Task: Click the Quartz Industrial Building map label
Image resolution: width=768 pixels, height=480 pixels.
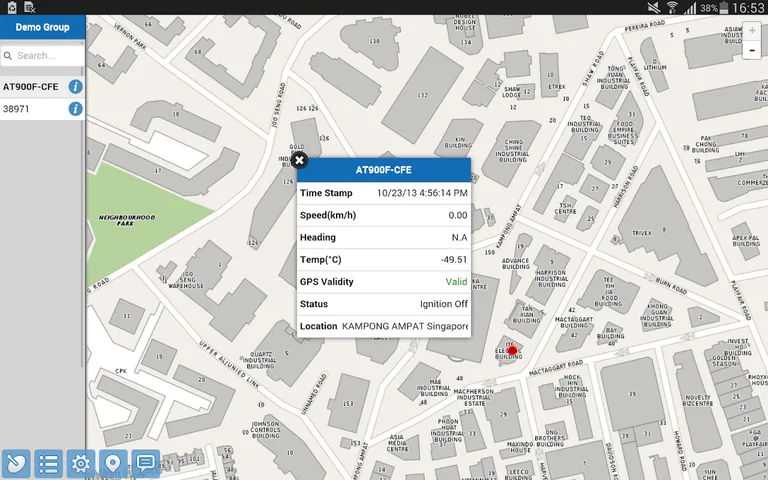Action: pos(261,360)
